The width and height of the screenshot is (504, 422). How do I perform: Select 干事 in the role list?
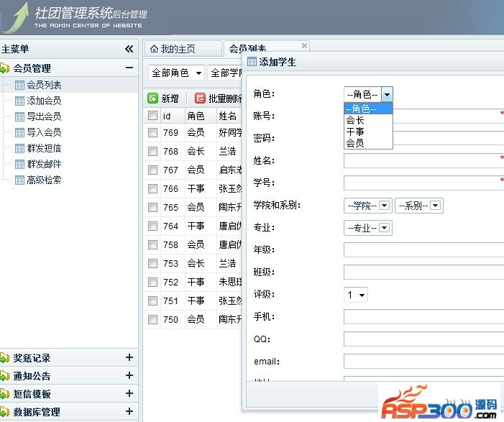(368, 132)
